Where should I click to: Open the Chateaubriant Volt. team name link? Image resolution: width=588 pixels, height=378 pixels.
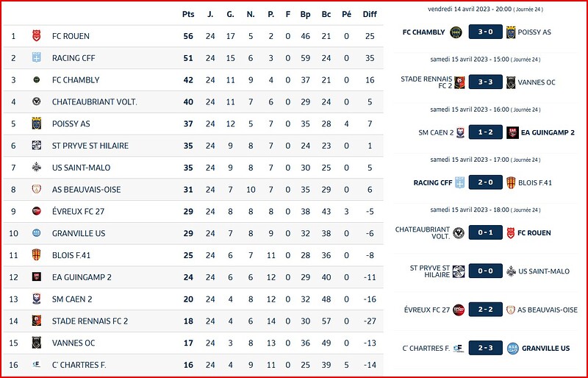click(x=95, y=102)
